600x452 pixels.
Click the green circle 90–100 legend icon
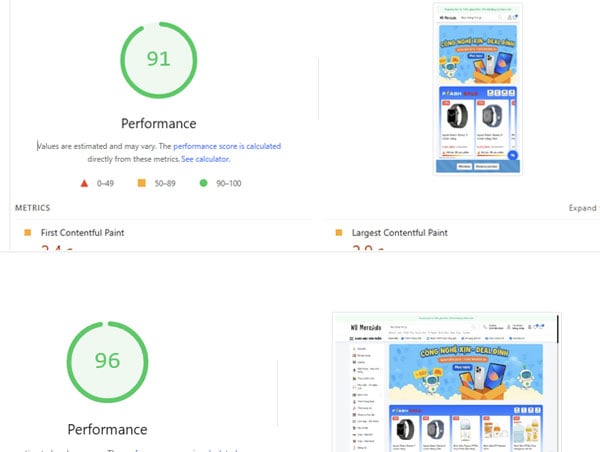click(x=204, y=183)
